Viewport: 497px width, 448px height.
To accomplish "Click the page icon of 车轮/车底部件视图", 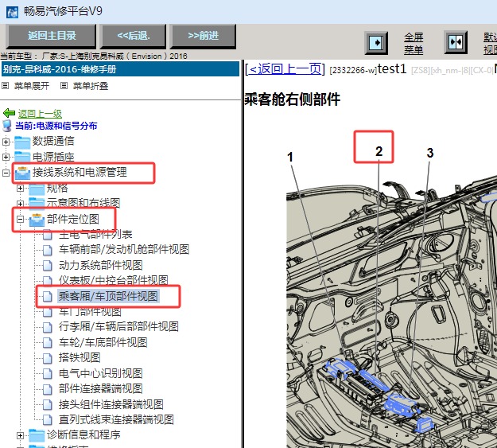I will point(48,343).
